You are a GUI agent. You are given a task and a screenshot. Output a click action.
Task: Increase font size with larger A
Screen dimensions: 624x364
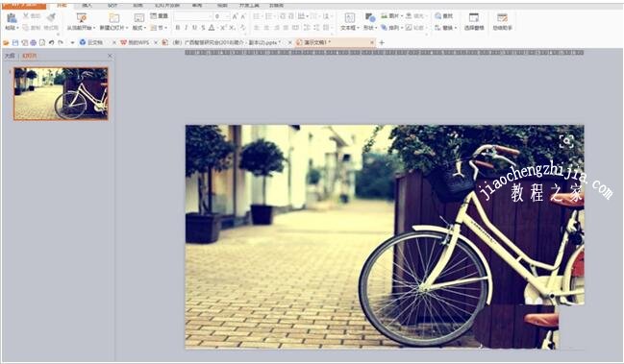click(235, 16)
